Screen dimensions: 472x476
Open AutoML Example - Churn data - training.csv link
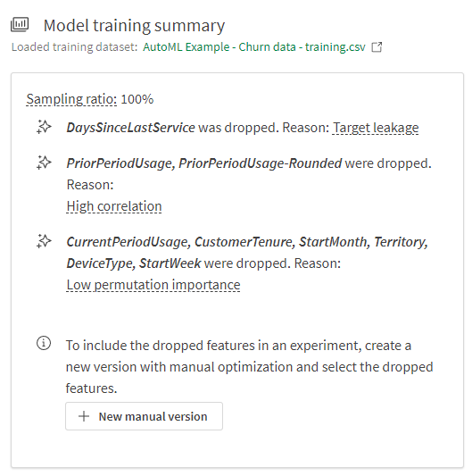[254, 47]
